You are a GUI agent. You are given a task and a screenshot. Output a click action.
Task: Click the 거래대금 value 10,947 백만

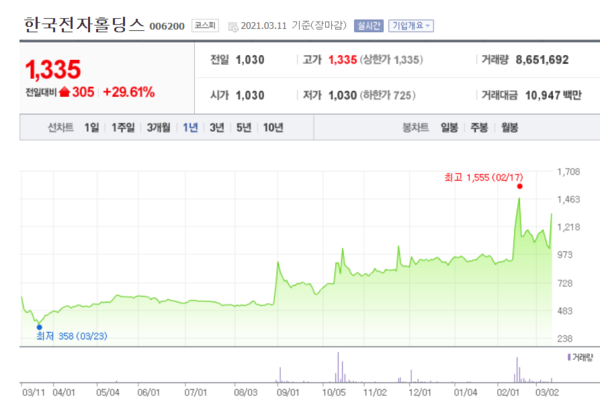pos(553,95)
